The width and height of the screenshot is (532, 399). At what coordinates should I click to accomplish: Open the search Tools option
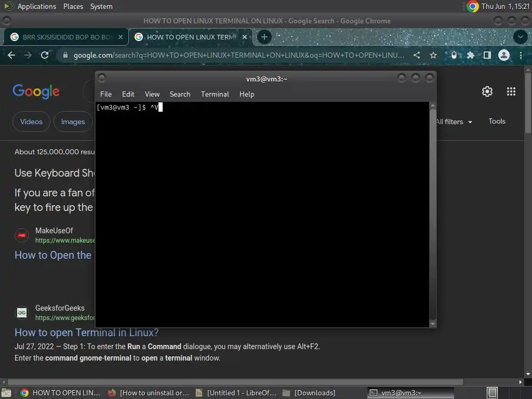497,121
